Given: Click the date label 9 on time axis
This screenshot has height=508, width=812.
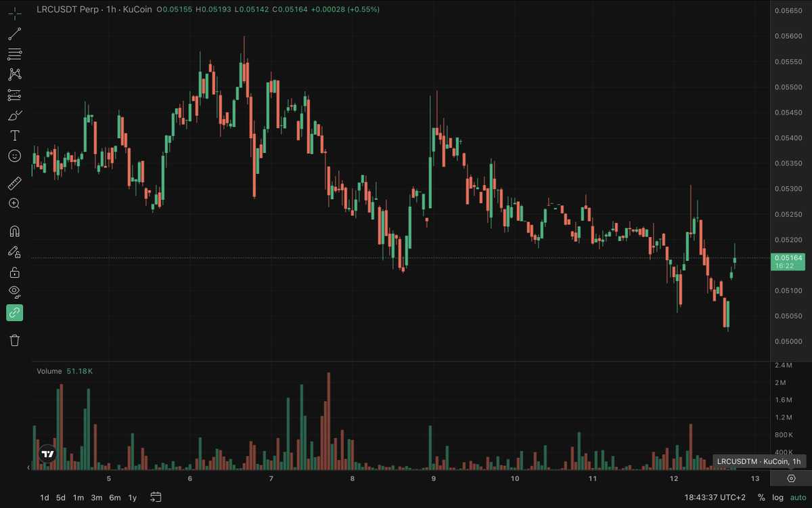Looking at the screenshot, I should point(433,479).
